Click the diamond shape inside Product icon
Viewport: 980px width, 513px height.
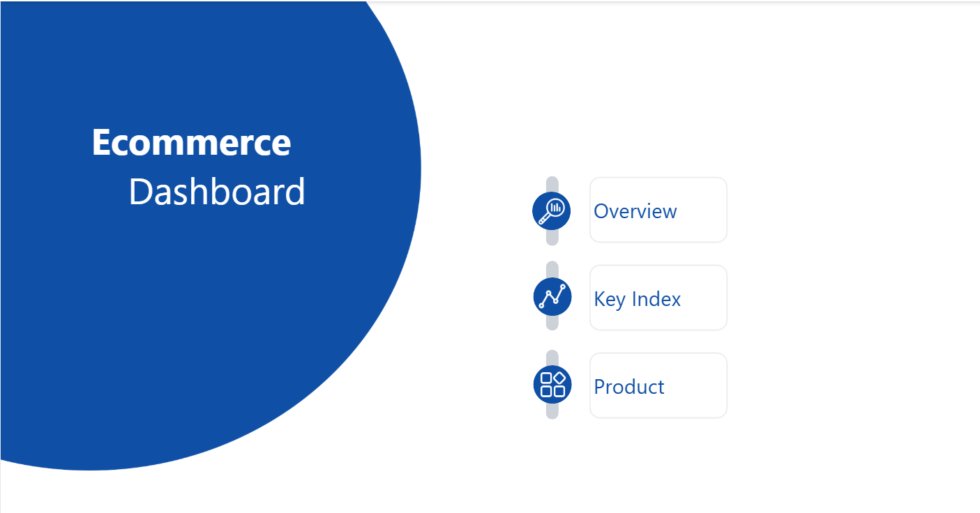[559, 378]
